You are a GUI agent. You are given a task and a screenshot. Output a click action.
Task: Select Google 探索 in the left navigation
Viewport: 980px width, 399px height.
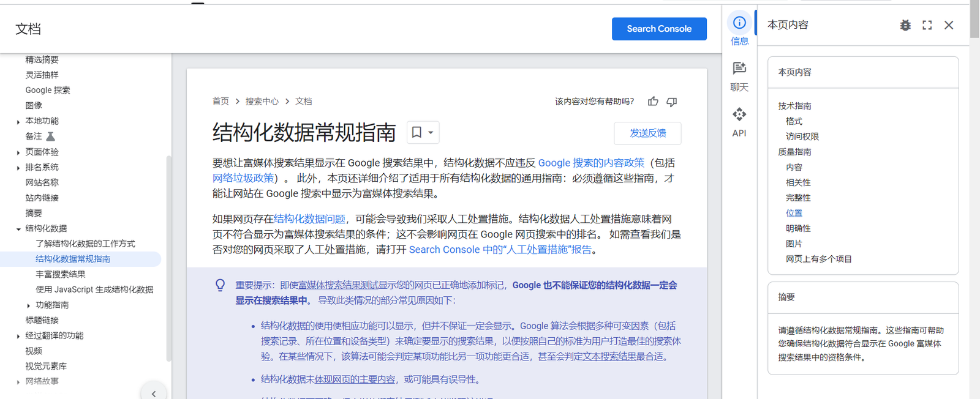48,91
